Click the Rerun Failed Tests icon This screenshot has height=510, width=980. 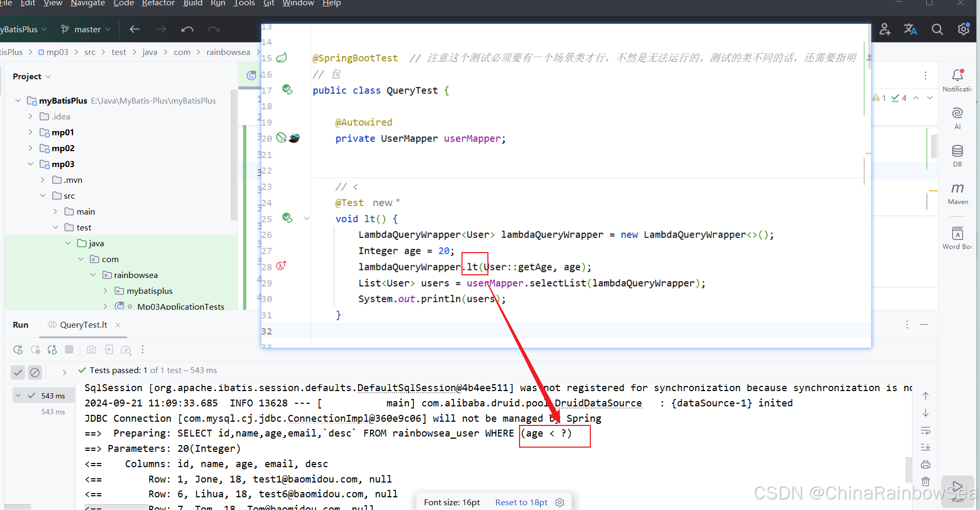(x=35, y=349)
